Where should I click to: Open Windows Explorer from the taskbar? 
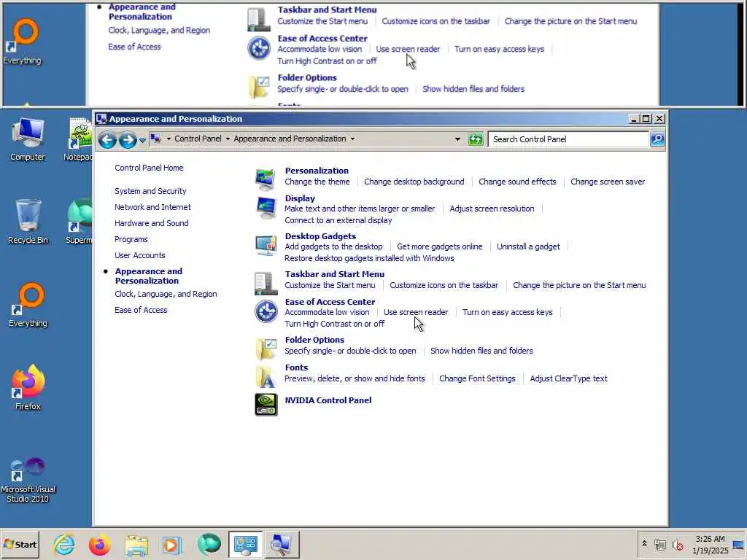[136, 544]
